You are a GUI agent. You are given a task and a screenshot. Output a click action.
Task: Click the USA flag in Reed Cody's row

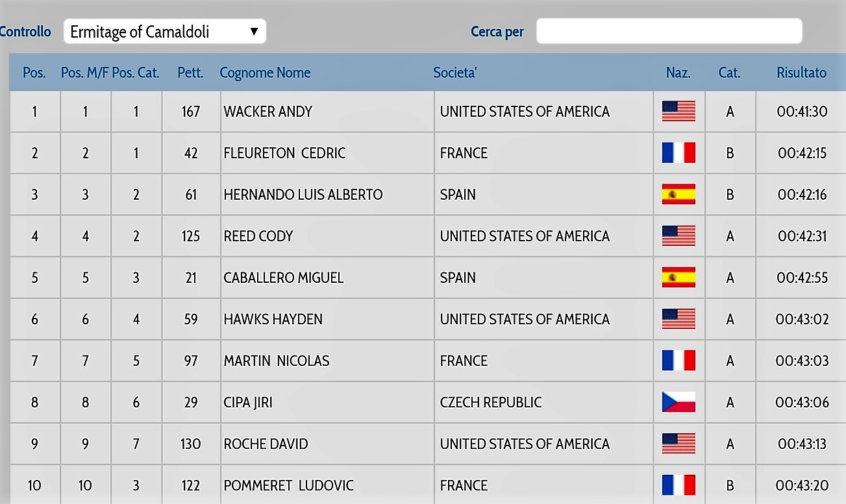[678, 236]
